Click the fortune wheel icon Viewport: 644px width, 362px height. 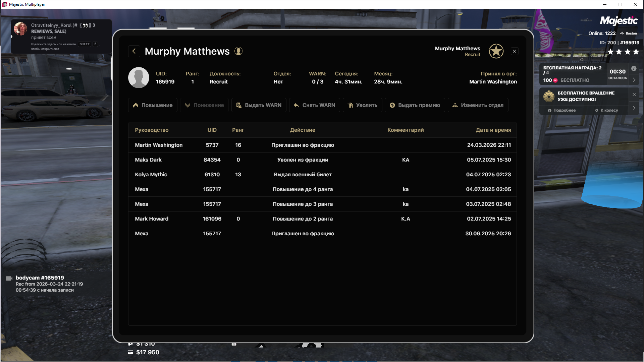[x=549, y=97]
